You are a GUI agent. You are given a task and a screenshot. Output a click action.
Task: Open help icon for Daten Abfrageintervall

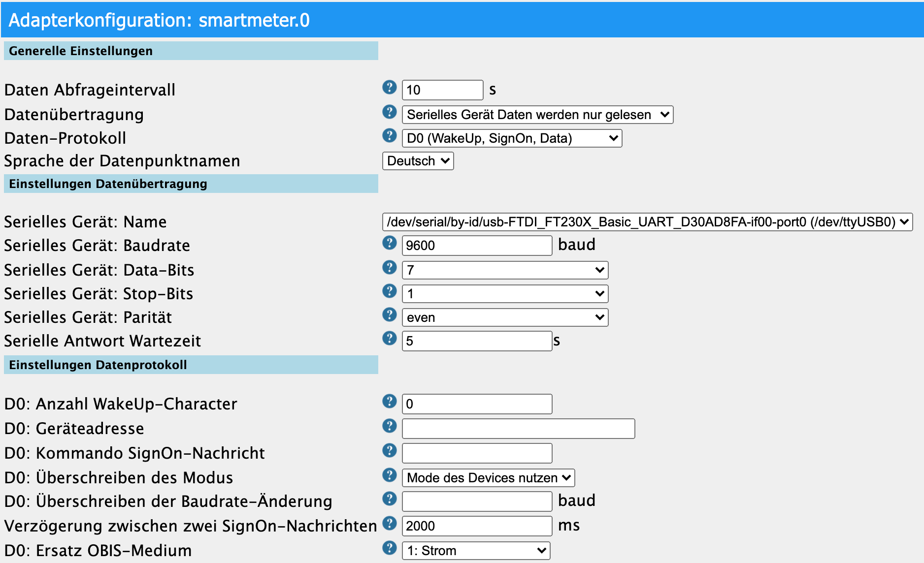point(389,87)
